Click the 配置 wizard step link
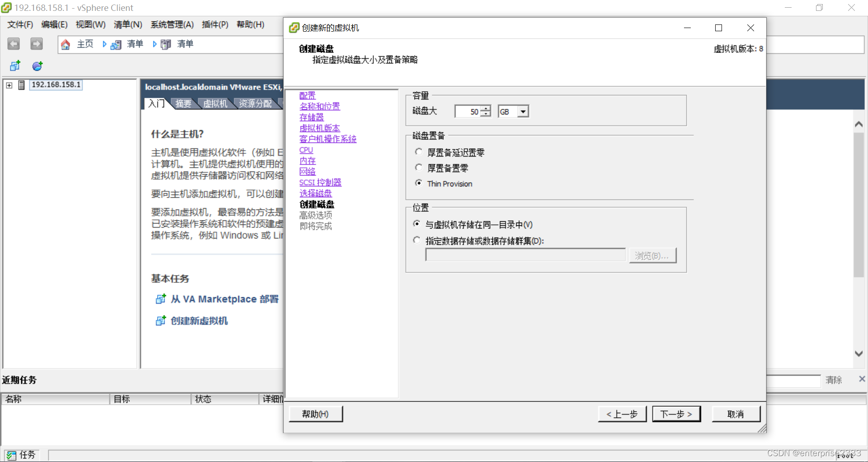Image resolution: width=868 pixels, height=462 pixels. click(x=307, y=95)
